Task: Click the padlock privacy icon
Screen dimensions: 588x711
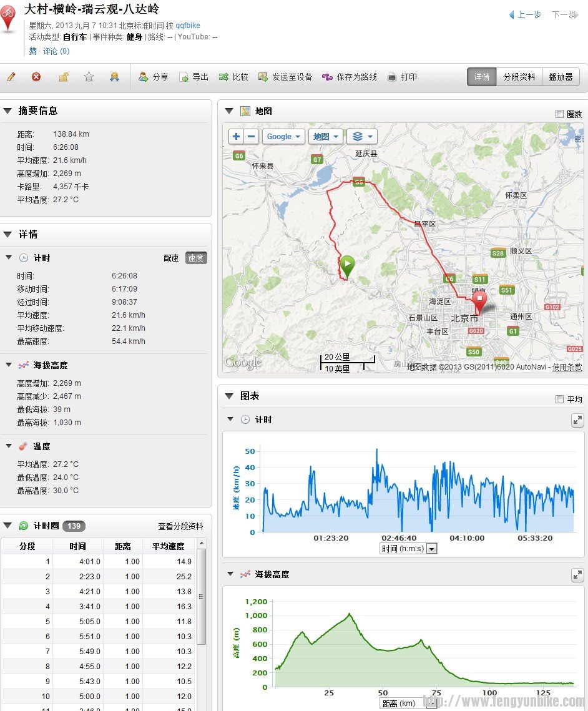Action: coord(63,77)
